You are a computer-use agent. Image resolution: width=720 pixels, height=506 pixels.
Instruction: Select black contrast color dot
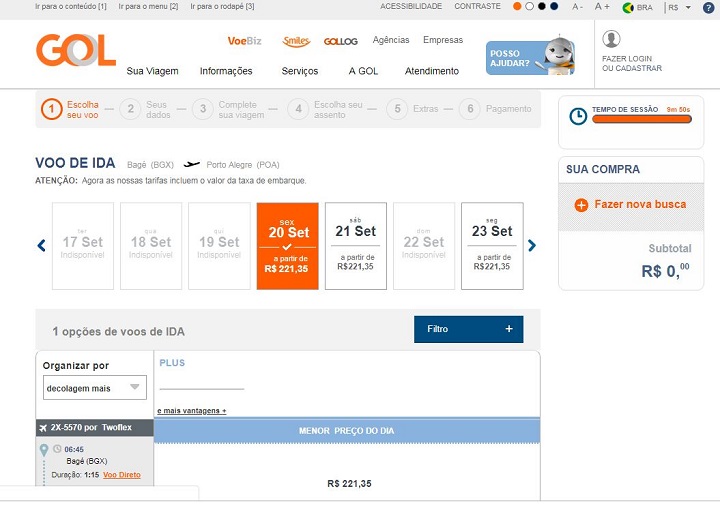[x=542, y=6]
